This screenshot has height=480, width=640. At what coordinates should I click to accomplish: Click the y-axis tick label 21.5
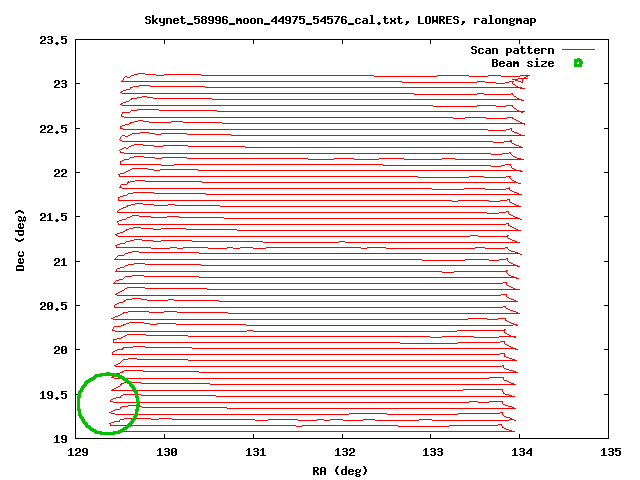pyautogui.click(x=53, y=217)
